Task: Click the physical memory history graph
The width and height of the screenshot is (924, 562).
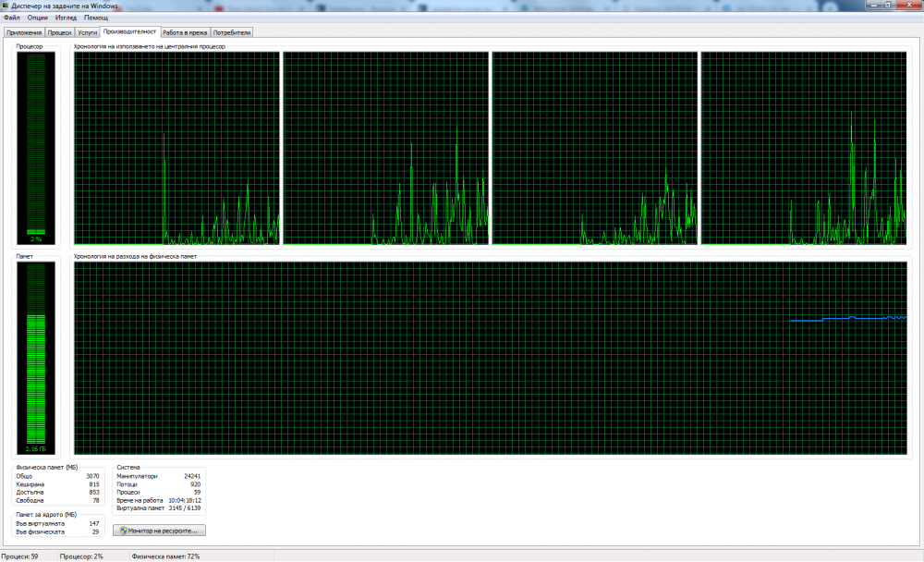Action: pyautogui.click(x=491, y=358)
